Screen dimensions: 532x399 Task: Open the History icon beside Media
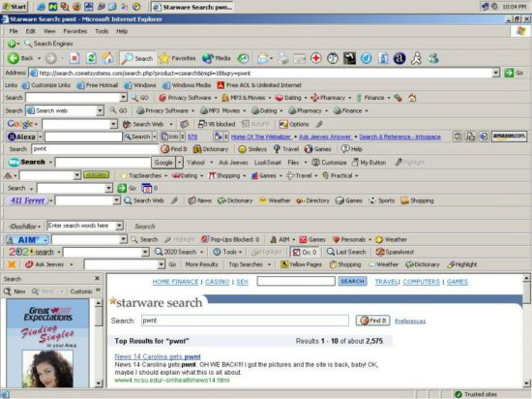click(x=243, y=58)
